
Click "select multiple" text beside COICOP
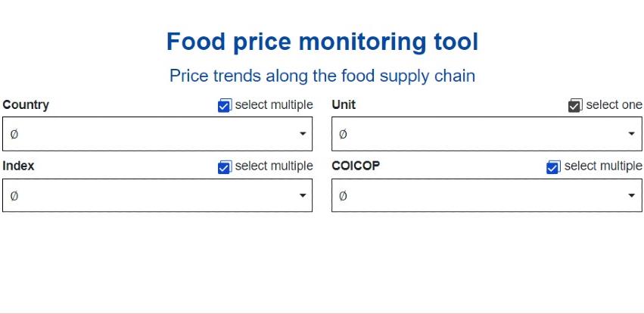(603, 166)
